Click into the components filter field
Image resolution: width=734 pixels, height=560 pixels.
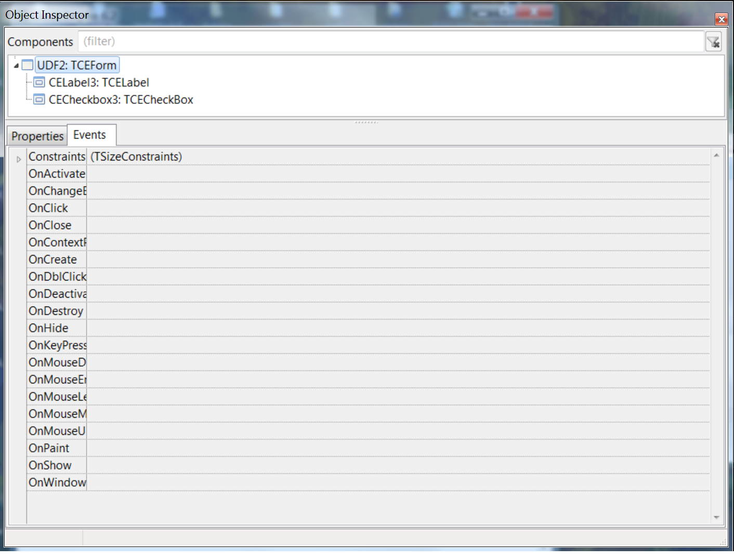pos(390,42)
